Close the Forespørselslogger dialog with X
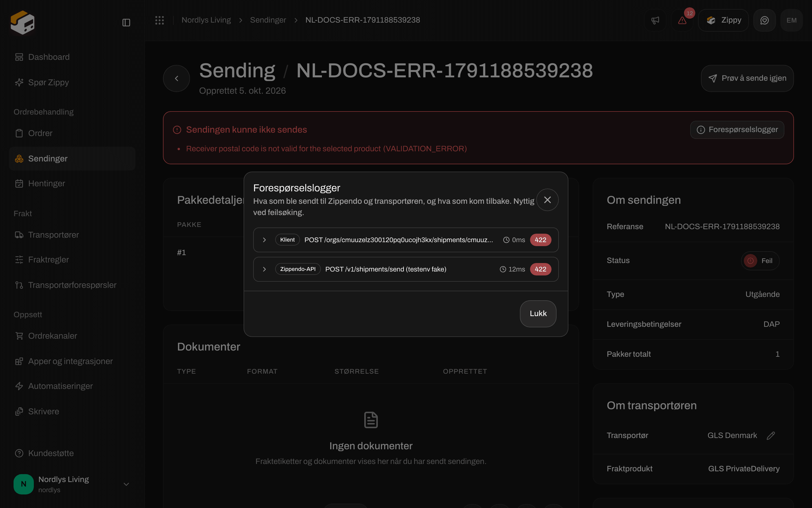The image size is (812, 508). coord(547,200)
